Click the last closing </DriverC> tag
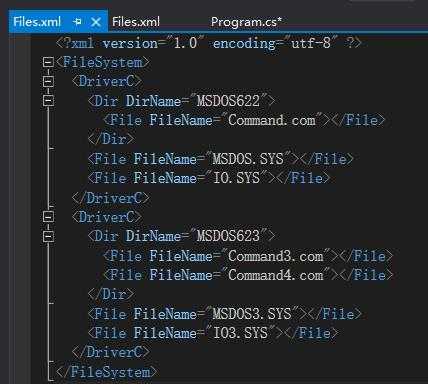 pyautogui.click(x=110, y=352)
